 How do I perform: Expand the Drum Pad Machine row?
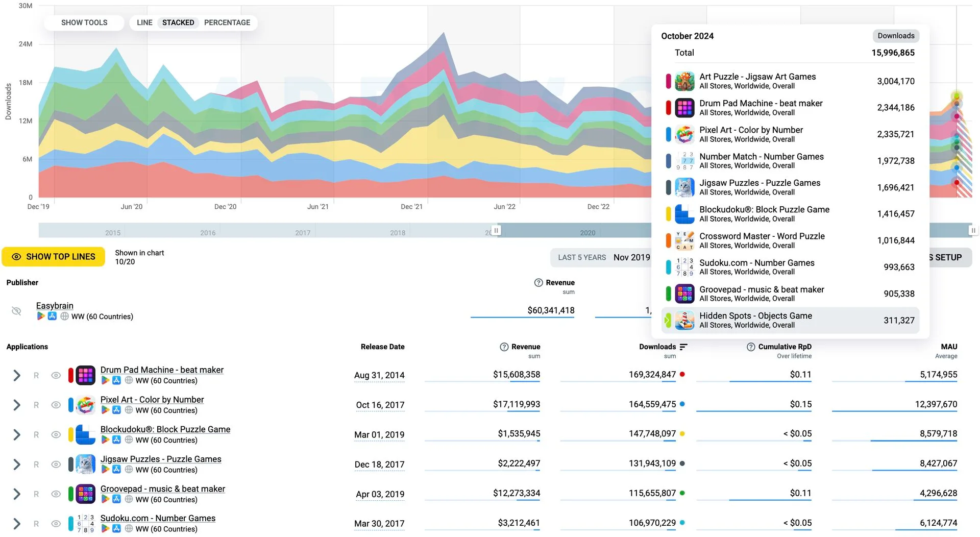point(17,376)
